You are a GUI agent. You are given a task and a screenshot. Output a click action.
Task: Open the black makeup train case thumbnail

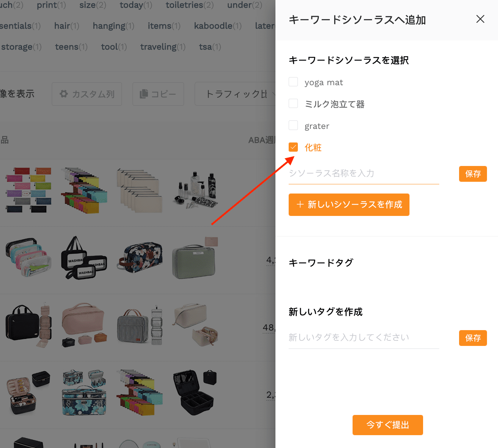click(x=195, y=392)
